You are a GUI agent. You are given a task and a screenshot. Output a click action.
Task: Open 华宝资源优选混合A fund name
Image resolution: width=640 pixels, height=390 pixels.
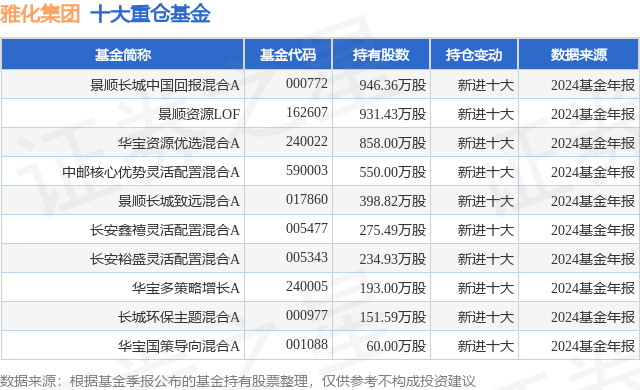click(179, 143)
